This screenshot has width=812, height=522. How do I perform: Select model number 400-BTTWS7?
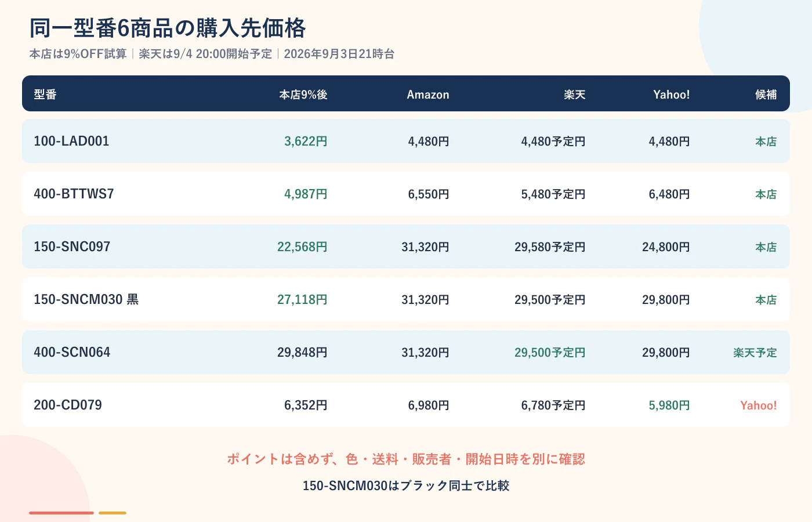(x=74, y=194)
